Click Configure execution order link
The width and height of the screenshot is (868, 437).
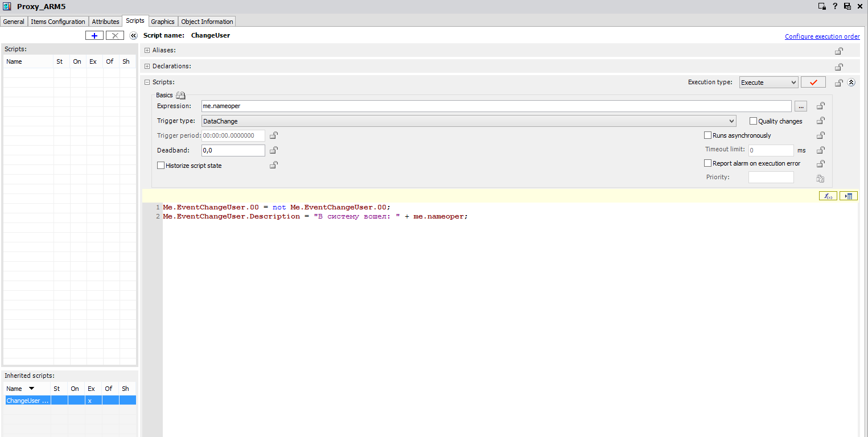(822, 36)
